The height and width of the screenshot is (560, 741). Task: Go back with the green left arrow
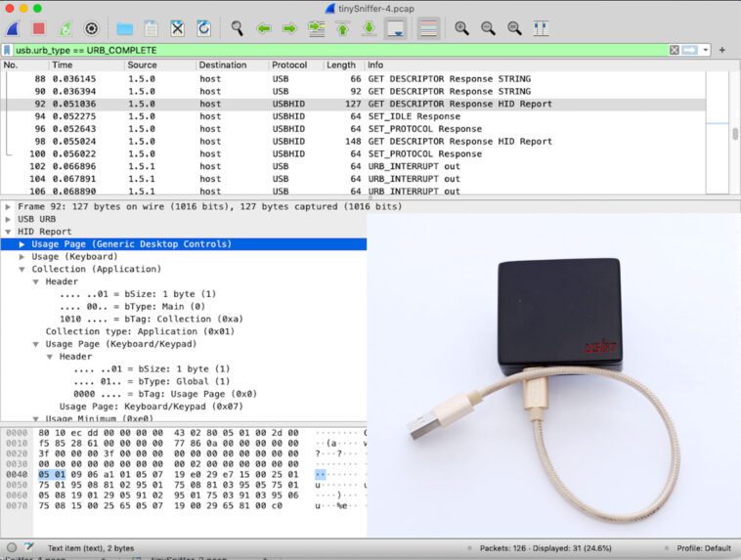(263, 28)
